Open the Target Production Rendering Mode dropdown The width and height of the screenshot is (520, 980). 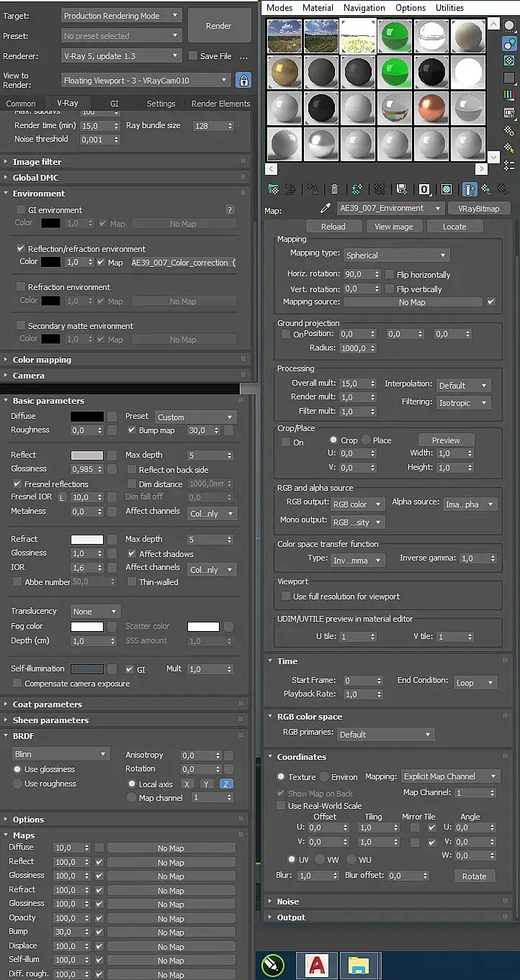tap(121, 15)
